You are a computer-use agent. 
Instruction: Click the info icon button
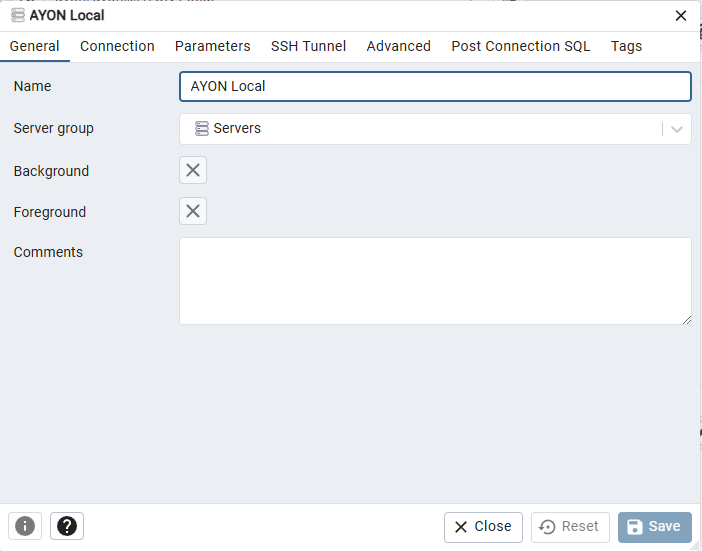click(x=25, y=526)
